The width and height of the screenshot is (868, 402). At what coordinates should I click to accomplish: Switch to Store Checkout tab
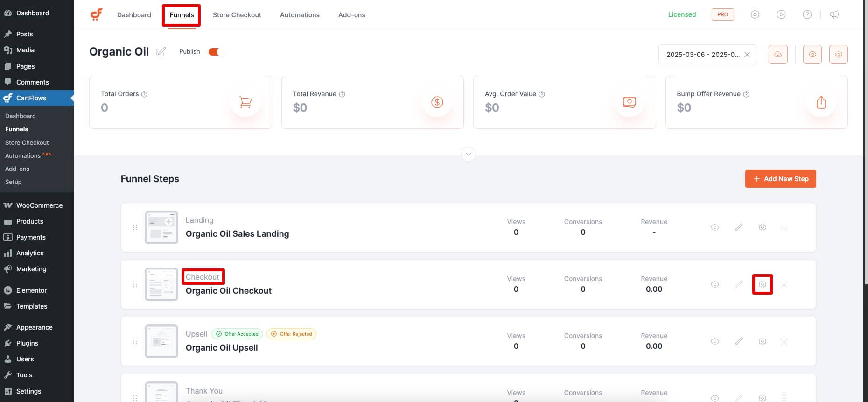237,15
